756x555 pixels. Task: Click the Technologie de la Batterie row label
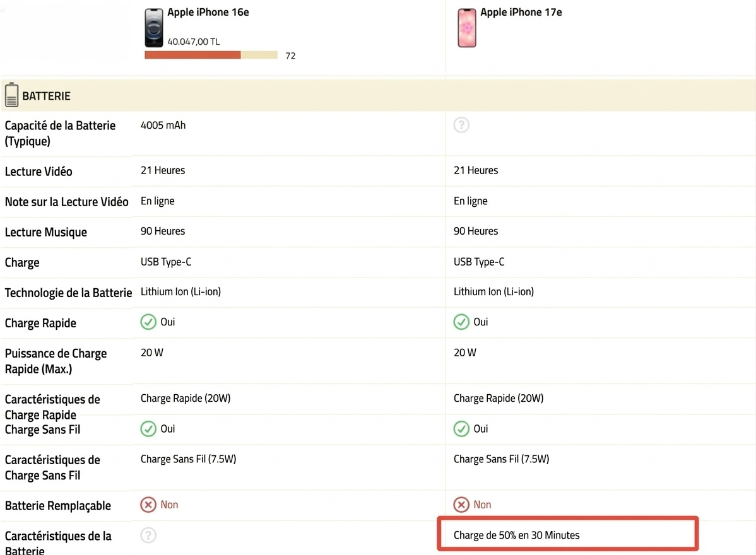[68, 293]
